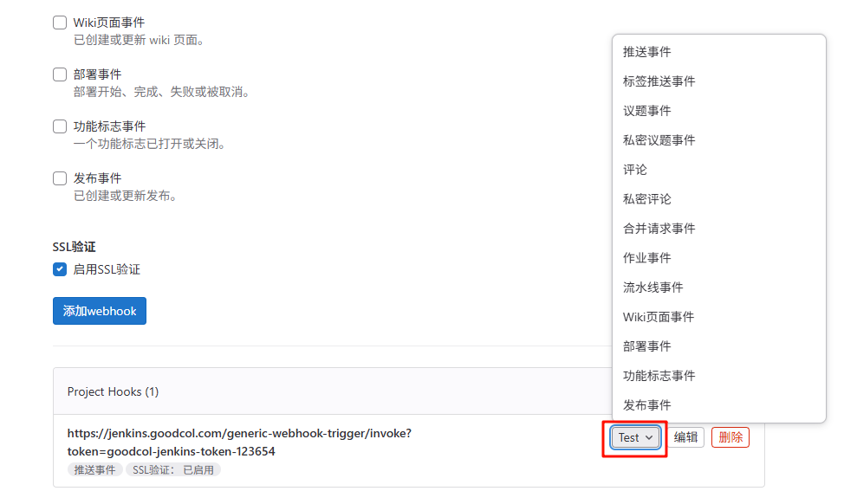Select 议题事件 menu entry
The height and width of the screenshot is (504, 857).
(x=718, y=111)
